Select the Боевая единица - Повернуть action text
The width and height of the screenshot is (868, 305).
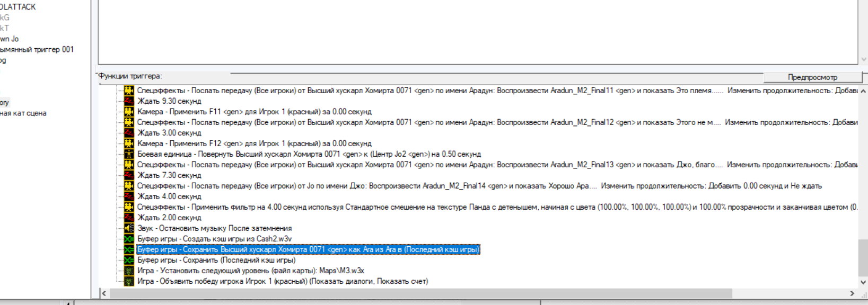click(x=309, y=154)
